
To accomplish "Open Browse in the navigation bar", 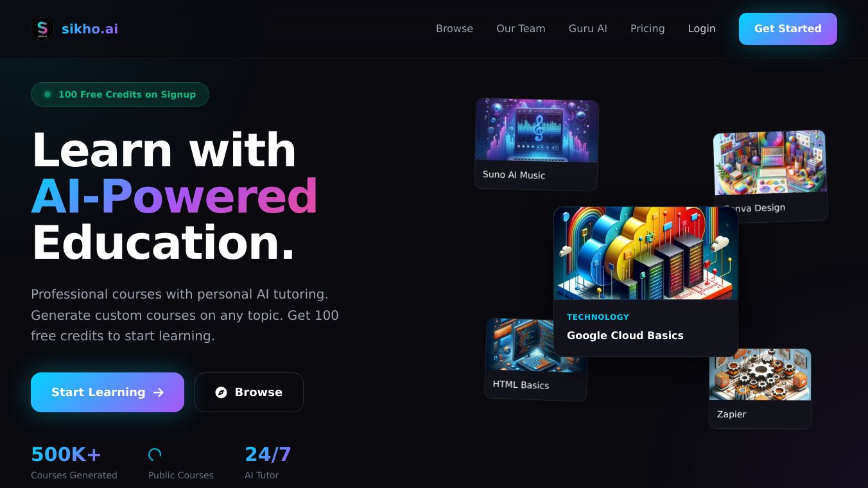I will [x=455, y=29].
